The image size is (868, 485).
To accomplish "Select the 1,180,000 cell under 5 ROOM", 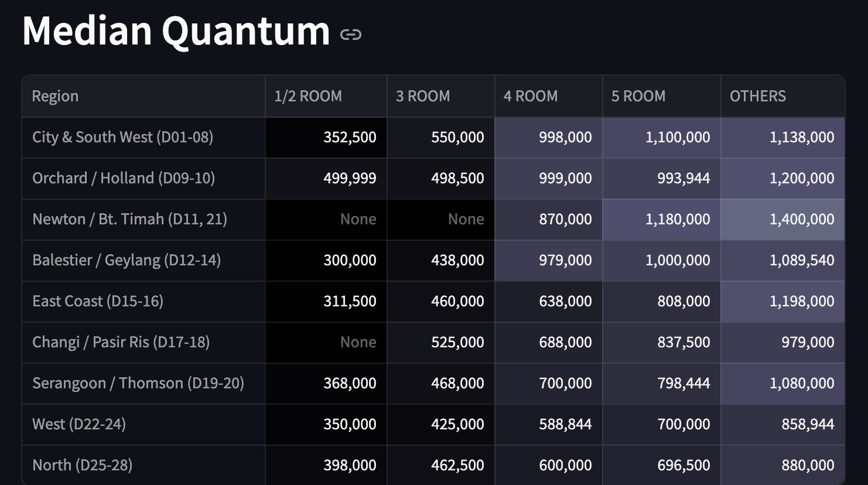I will click(677, 219).
